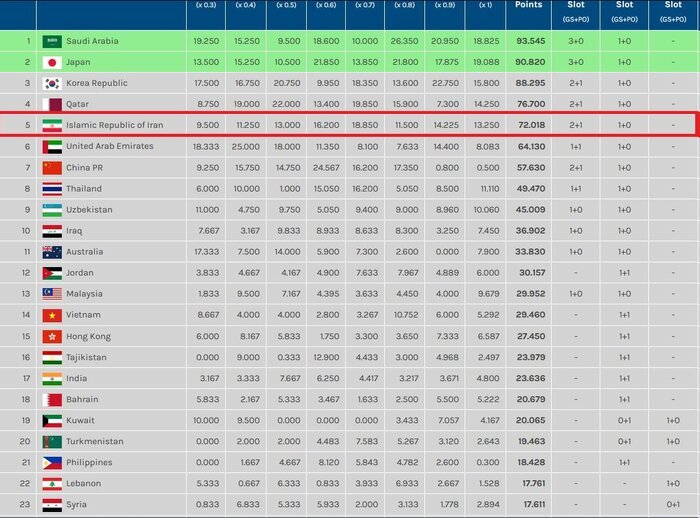Select the Australia flag icon
700x518 pixels.
coord(52,252)
